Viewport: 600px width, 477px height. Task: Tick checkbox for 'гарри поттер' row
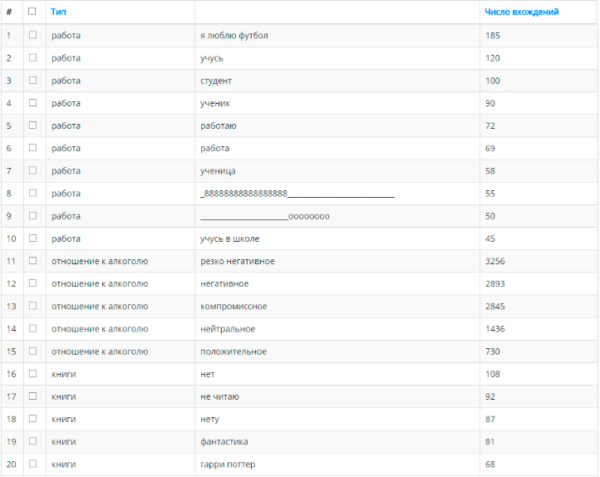click(x=33, y=464)
